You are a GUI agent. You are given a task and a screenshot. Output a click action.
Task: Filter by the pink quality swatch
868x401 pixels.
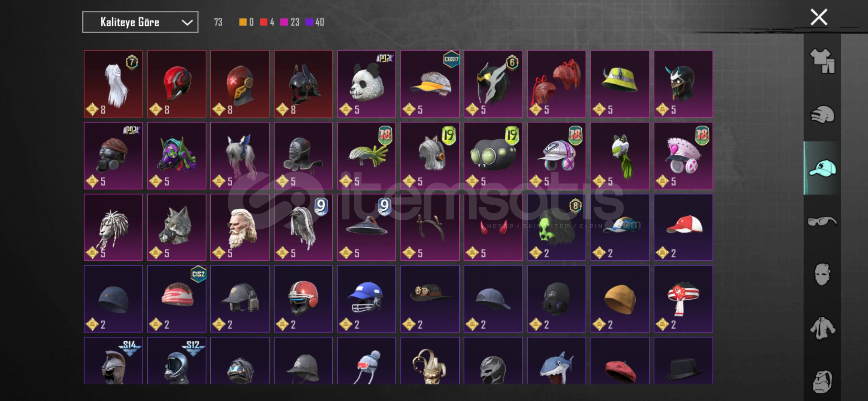click(x=284, y=22)
